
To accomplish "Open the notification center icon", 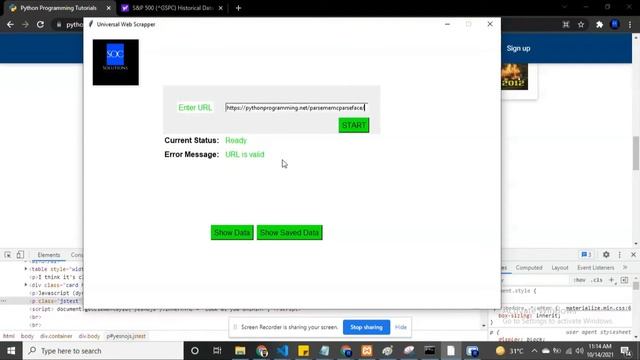I will pyautogui.click(x=625, y=351).
